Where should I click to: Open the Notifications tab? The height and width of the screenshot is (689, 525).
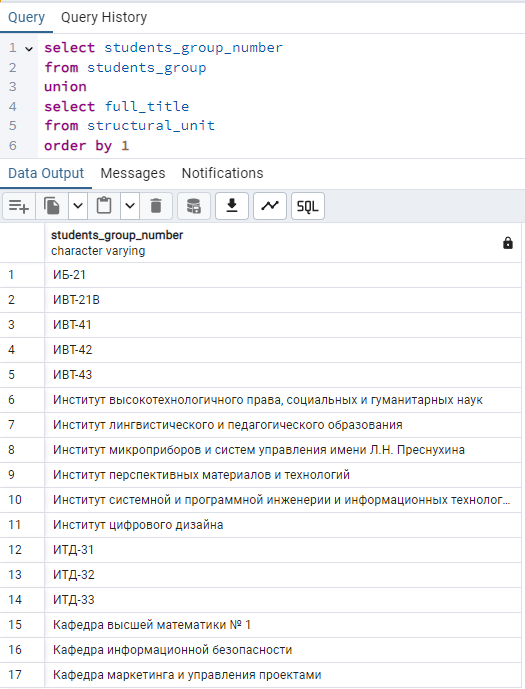point(222,173)
